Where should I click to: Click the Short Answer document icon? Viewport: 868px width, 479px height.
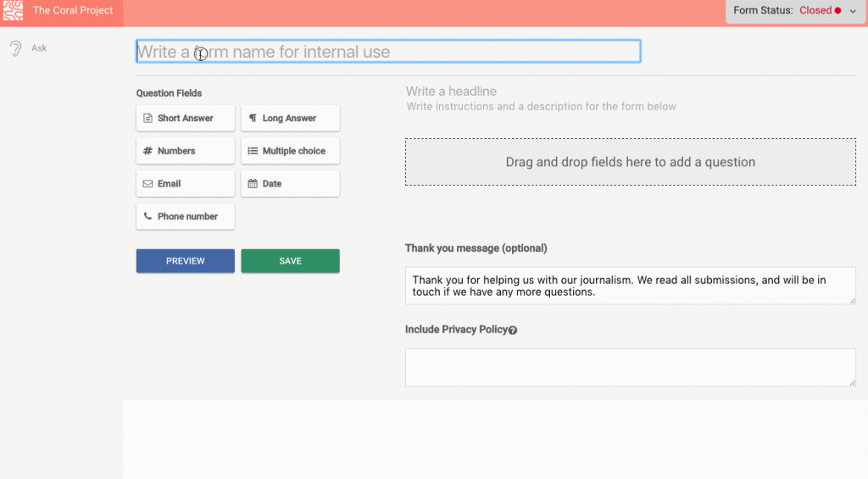click(x=147, y=118)
